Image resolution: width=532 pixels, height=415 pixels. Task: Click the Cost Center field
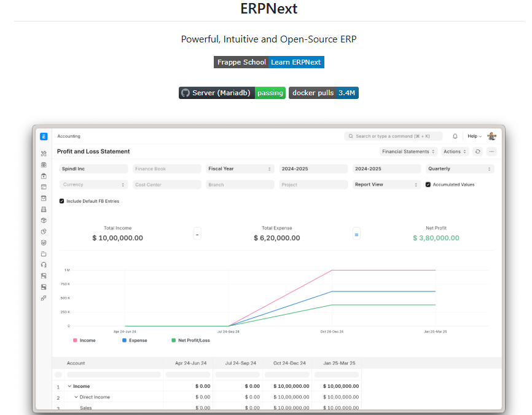[166, 184]
